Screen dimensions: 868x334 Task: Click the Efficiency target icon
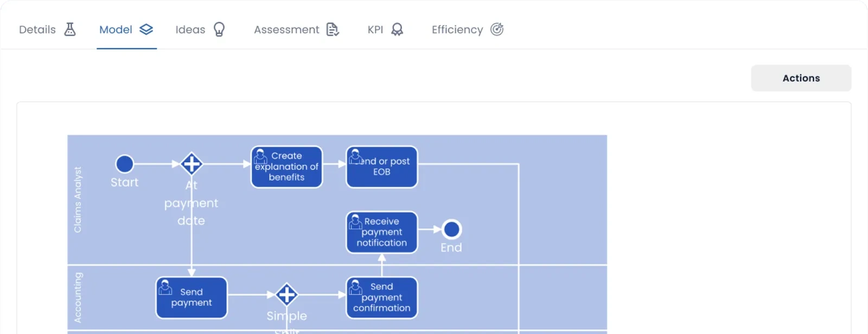coord(497,29)
